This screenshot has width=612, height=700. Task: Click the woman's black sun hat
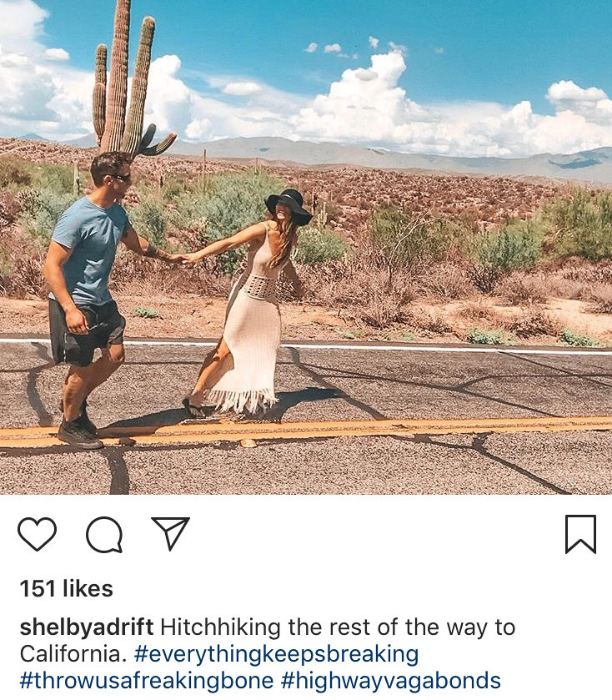[x=288, y=206]
